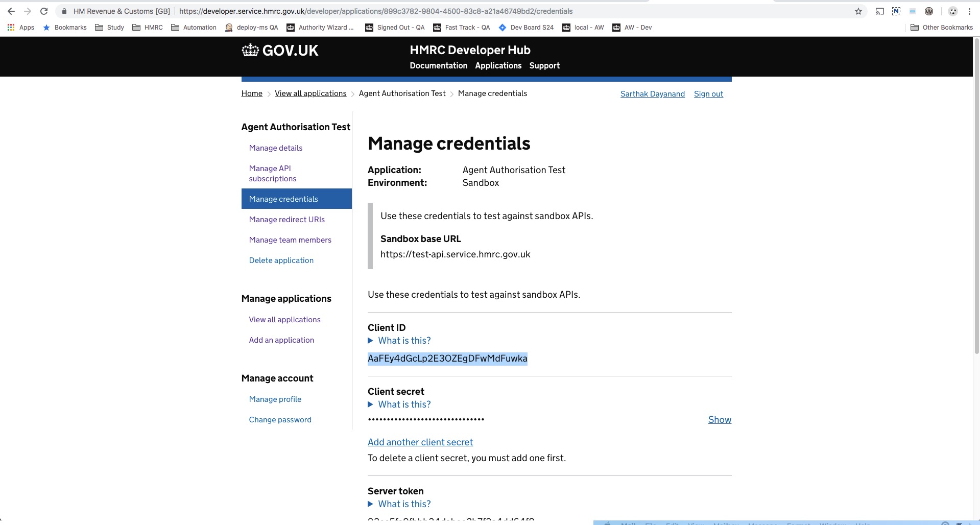Click the sidebar View all applications link
The height and width of the screenshot is (525, 980).
(x=285, y=320)
